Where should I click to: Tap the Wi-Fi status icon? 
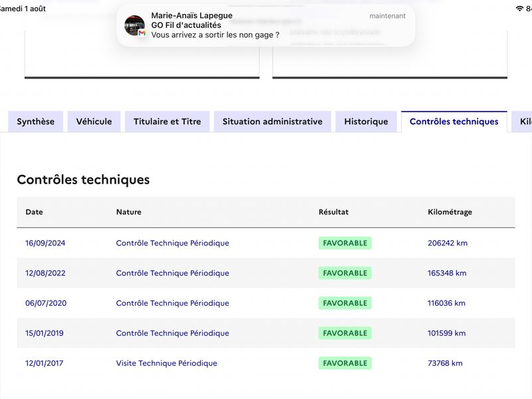[x=519, y=9]
